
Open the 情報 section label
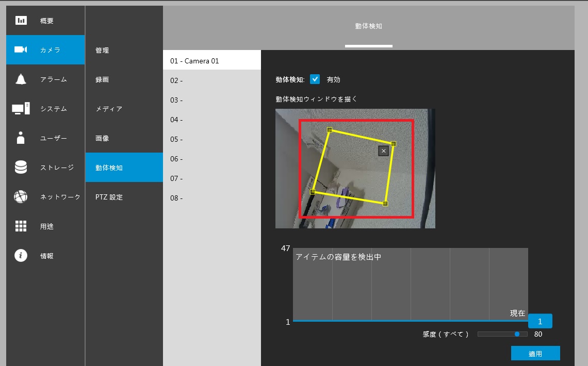(47, 256)
